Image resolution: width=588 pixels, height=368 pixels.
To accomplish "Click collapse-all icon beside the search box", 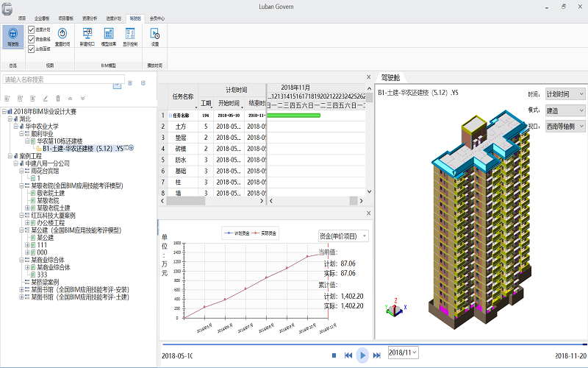I will pos(143,83).
